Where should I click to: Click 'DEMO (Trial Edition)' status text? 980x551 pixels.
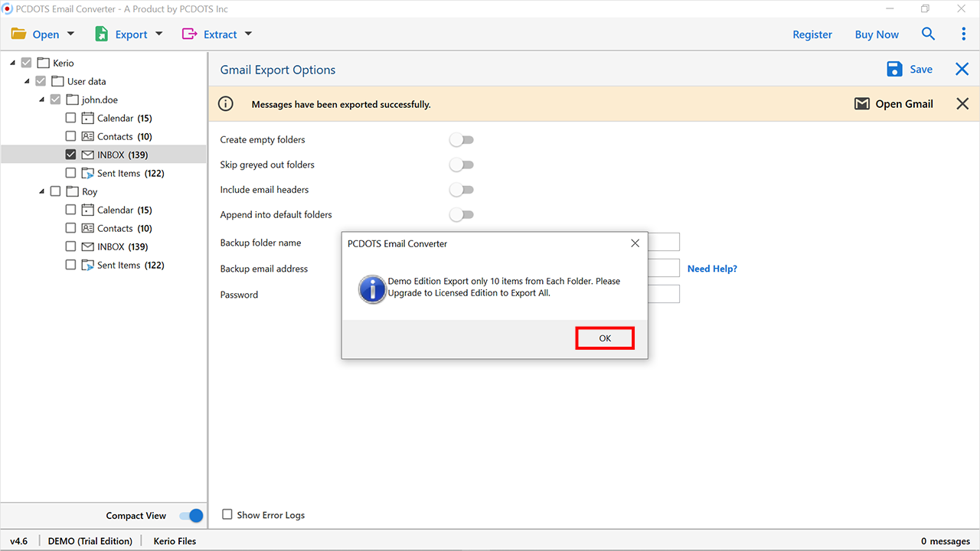(90, 541)
